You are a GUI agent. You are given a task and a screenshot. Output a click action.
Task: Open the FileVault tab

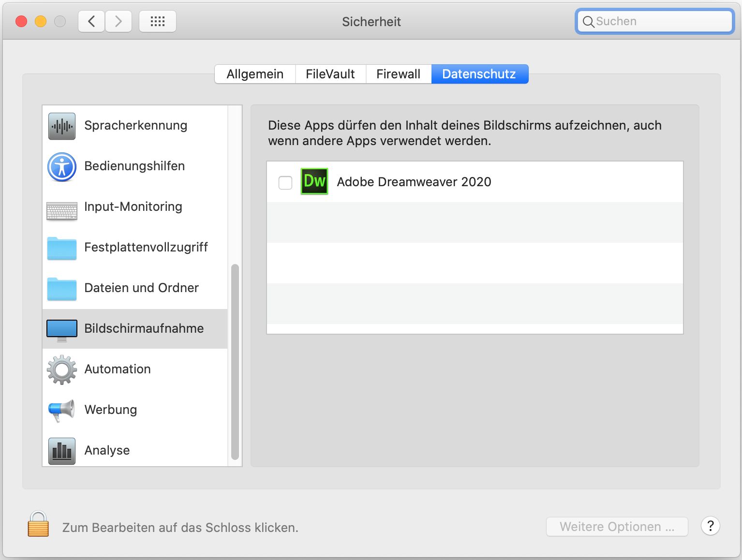[330, 74]
